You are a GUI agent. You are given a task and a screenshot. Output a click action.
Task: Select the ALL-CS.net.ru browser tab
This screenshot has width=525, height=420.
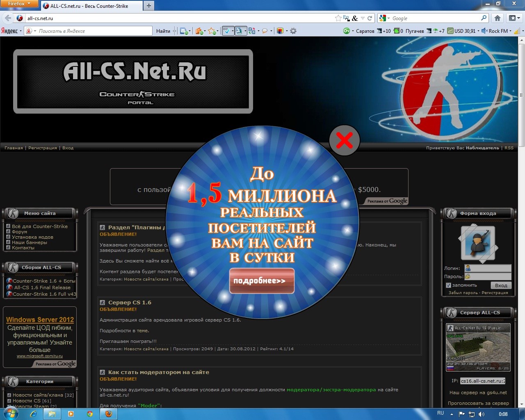(x=91, y=6)
